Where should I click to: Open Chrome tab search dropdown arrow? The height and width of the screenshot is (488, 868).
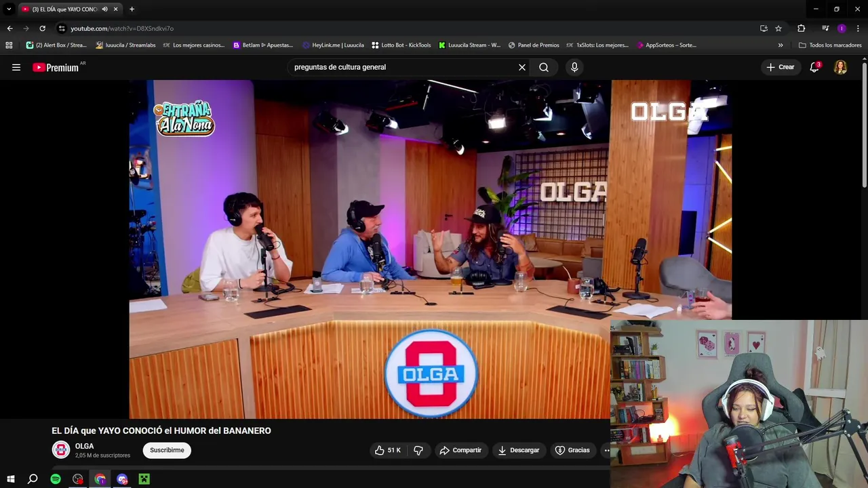coord(9,9)
